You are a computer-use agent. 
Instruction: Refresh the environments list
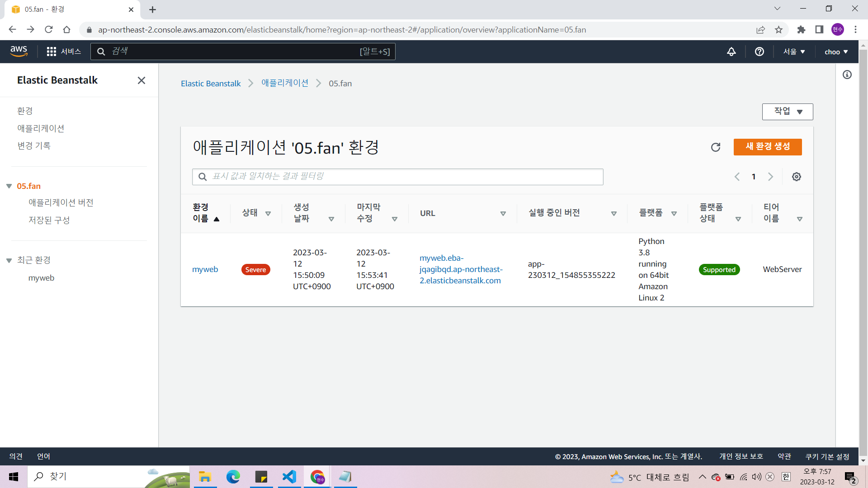pyautogui.click(x=716, y=147)
